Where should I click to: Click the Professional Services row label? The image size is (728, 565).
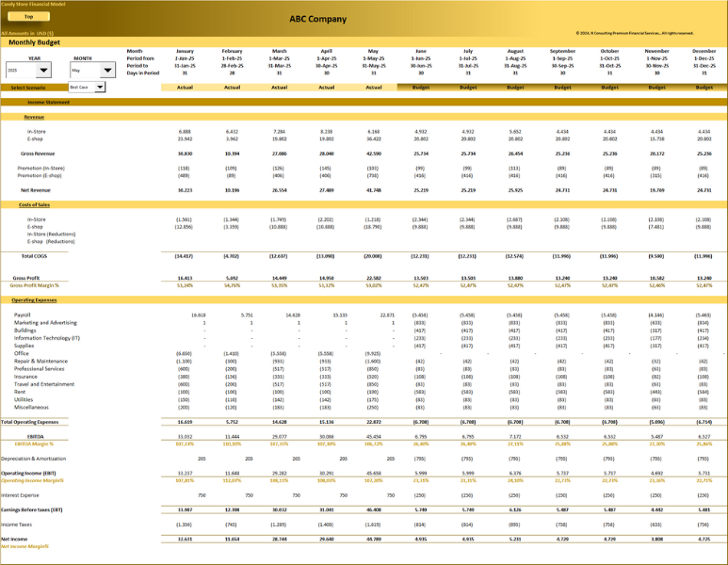39,369
